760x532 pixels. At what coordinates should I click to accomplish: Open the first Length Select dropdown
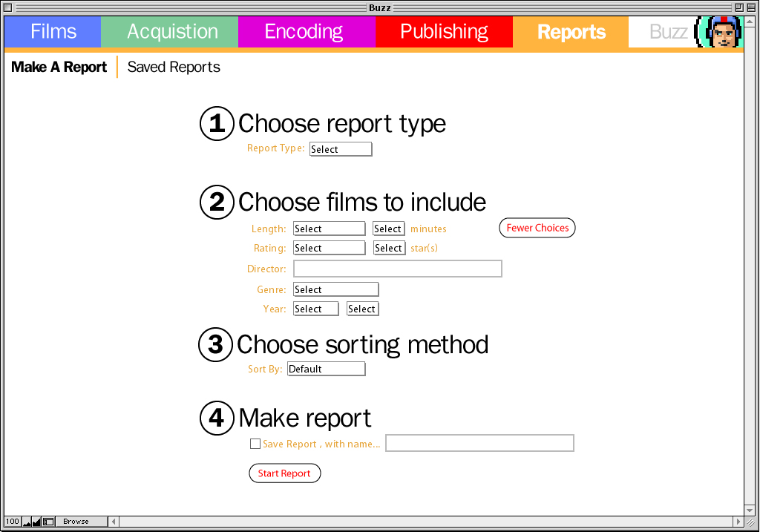click(329, 229)
